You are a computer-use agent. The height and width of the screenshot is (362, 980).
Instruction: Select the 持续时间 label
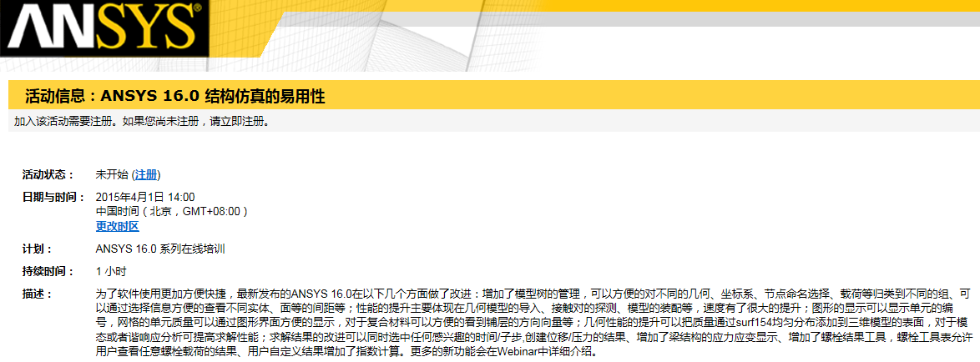coord(48,271)
